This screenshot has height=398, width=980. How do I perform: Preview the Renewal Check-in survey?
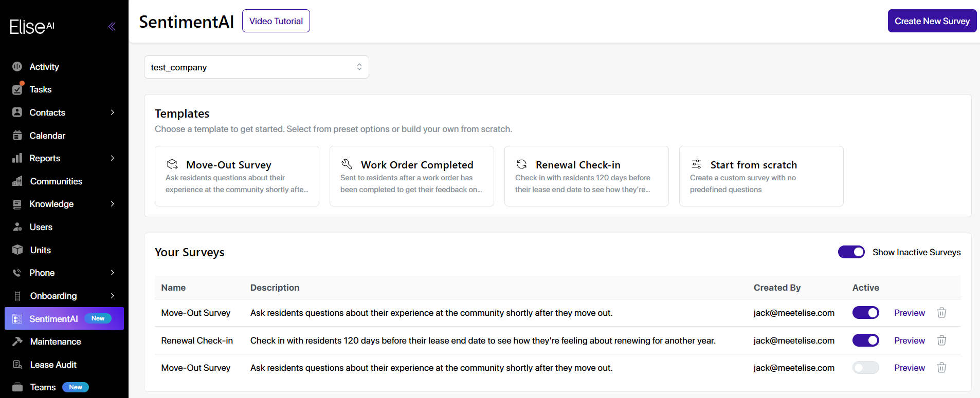click(910, 340)
